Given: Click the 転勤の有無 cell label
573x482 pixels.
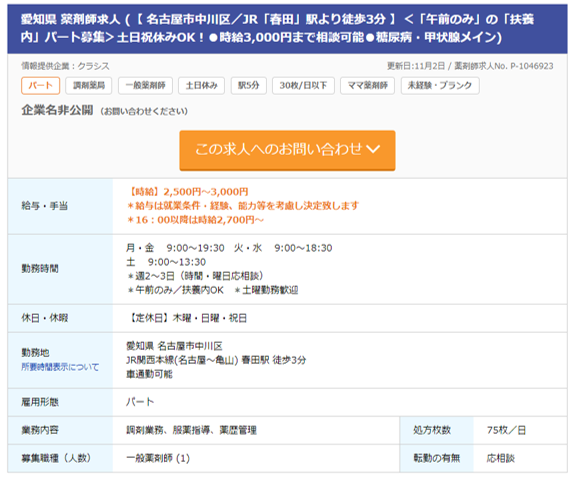Looking at the screenshot, I should (437, 458).
